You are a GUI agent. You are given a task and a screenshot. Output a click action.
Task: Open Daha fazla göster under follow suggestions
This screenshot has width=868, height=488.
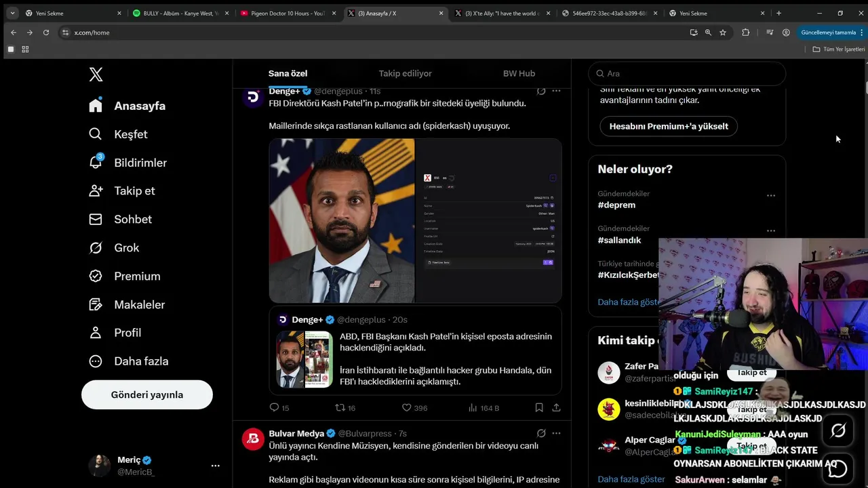(x=631, y=479)
